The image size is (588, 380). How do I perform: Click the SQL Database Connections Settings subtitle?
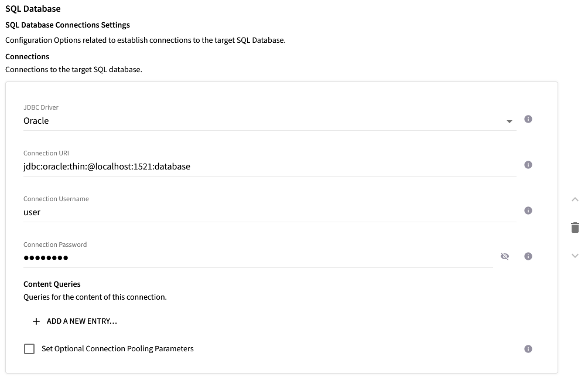coord(67,25)
